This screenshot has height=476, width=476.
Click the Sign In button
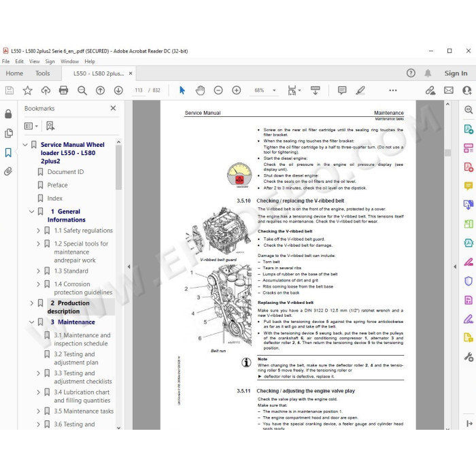(x=456, y=73)
